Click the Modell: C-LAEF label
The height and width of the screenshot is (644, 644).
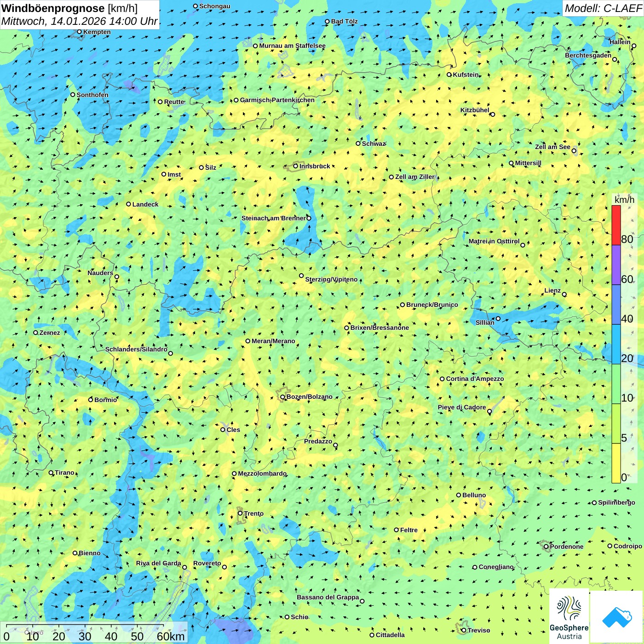click(603, 8)
